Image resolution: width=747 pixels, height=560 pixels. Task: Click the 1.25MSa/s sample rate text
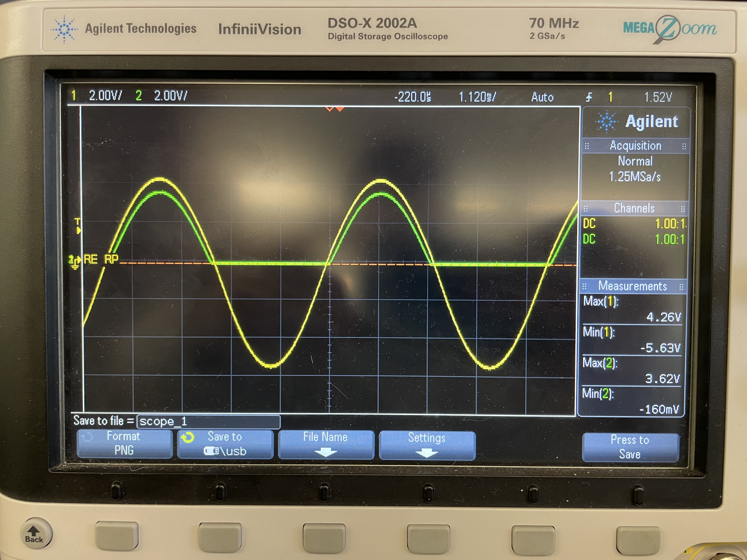(635, 176)
